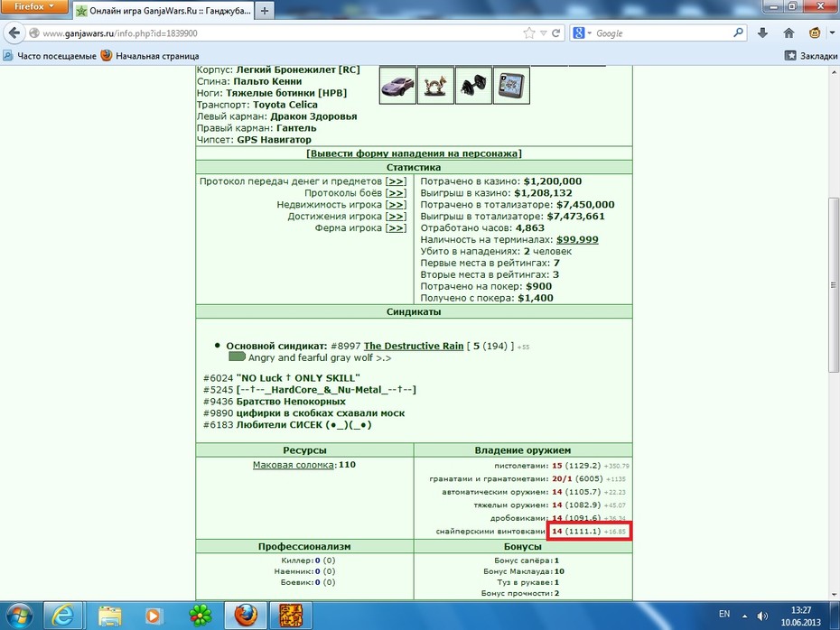Show hidden tray icons arrow
Image resolution: width=840 pixels, height=630 pixels.
[744, 616]
